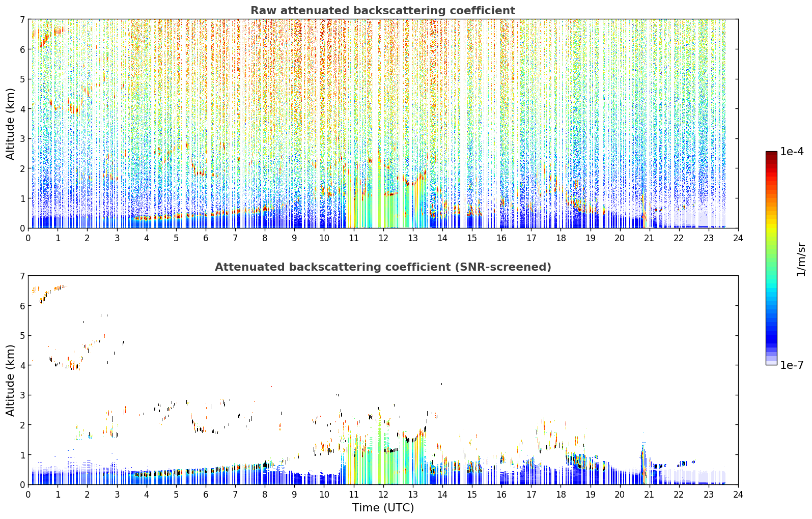This screenshot has height=519, width=812.
Task: Click the lower plot 'Altitude (km)' label
Action: pos(11,380)
